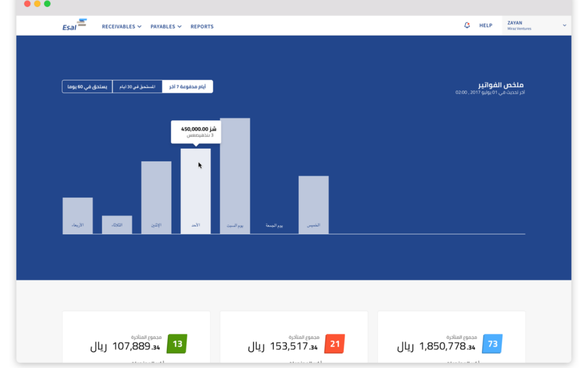This screenshot has width=588, height=368.
Task: Click the red 21 badge icon
Action: coord(335,344)
